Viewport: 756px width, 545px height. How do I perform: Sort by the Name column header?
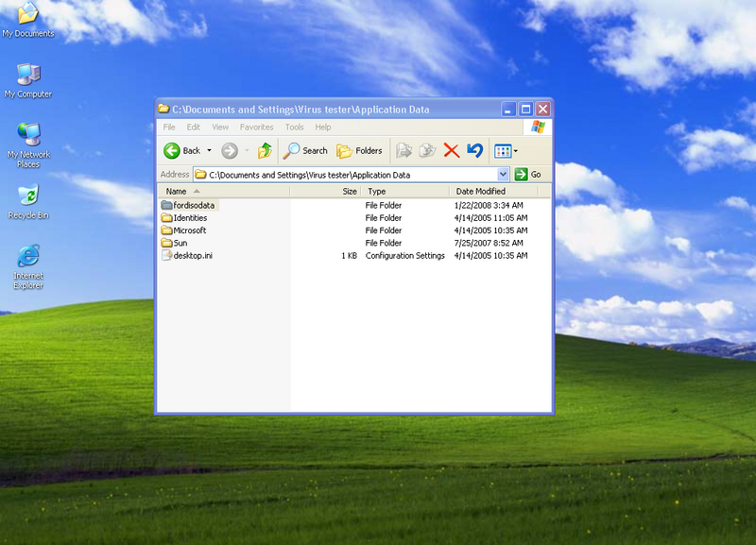pos(224,192)
